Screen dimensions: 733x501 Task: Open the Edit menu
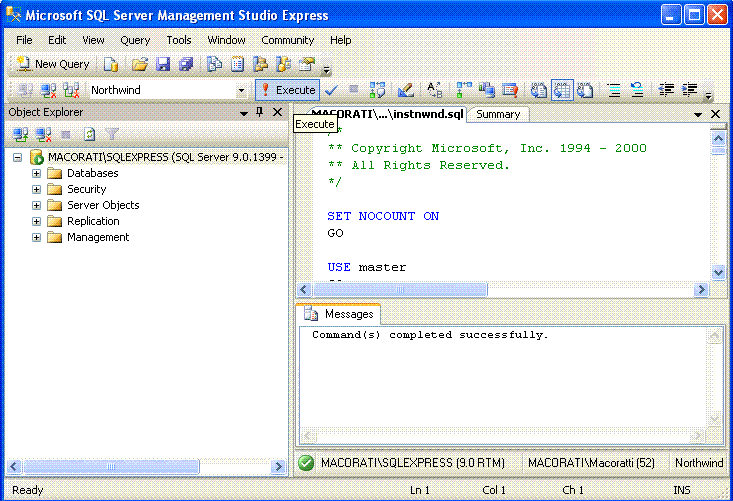tap(57, 40)
